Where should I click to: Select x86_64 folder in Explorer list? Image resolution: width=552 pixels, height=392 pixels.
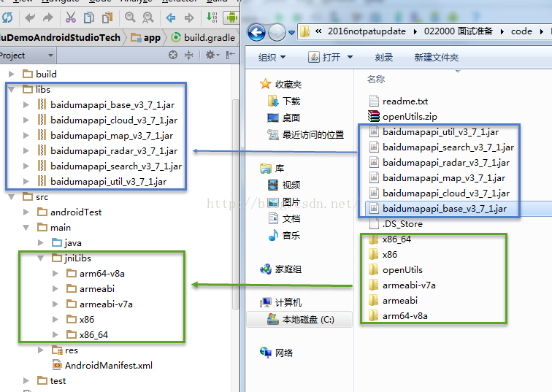[390, 239]
